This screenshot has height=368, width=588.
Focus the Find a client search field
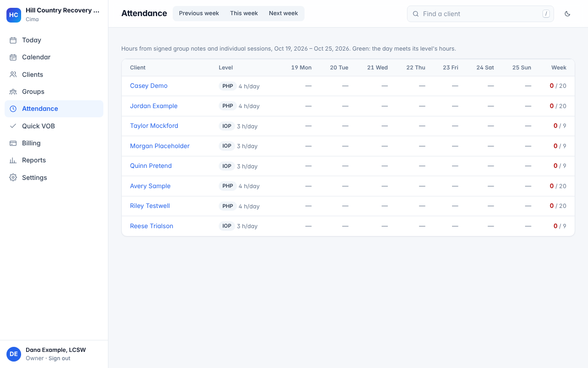pyautogui.click(x=481, y=14)
